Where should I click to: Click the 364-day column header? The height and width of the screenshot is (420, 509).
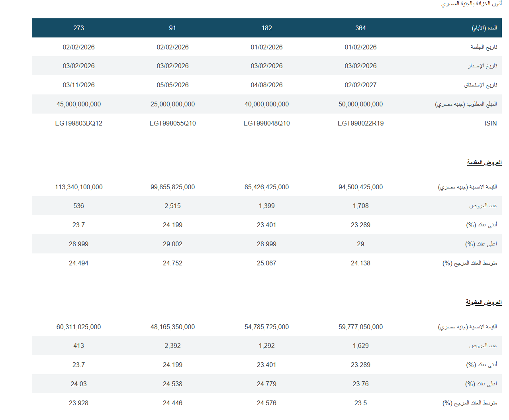[360, 28]
